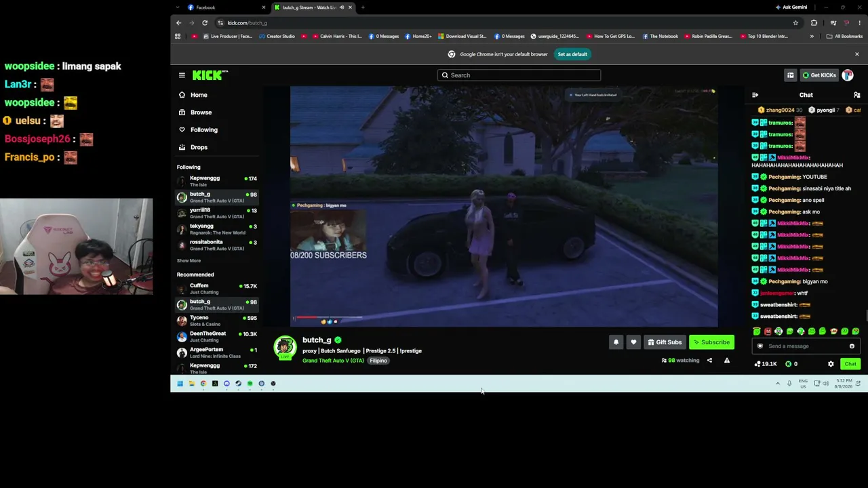Open Grand Theft Auto V (GTA) category link
The width and height of the screenshot is (868, 488).
click(x=333, y=361)
